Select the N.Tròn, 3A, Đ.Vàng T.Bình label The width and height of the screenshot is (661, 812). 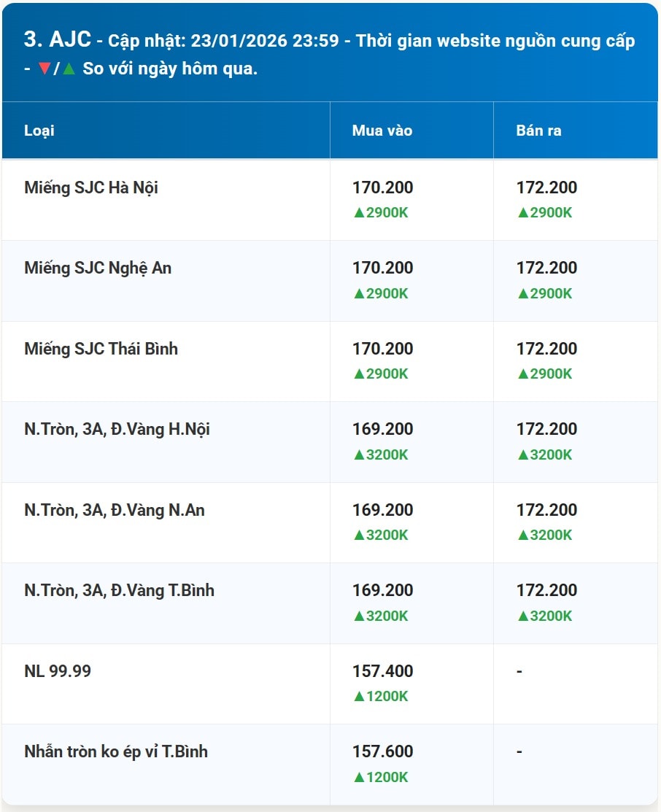pos(119,590)
